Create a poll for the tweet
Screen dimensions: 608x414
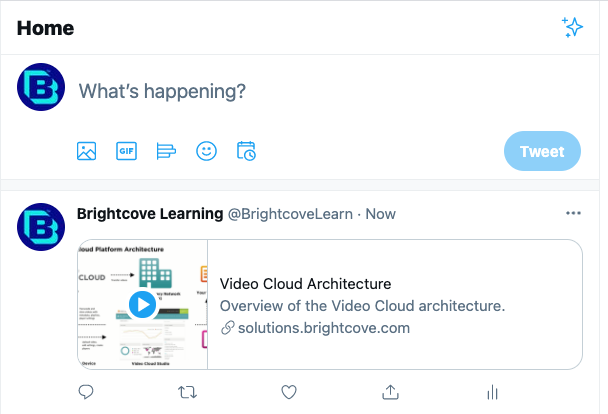166,151
